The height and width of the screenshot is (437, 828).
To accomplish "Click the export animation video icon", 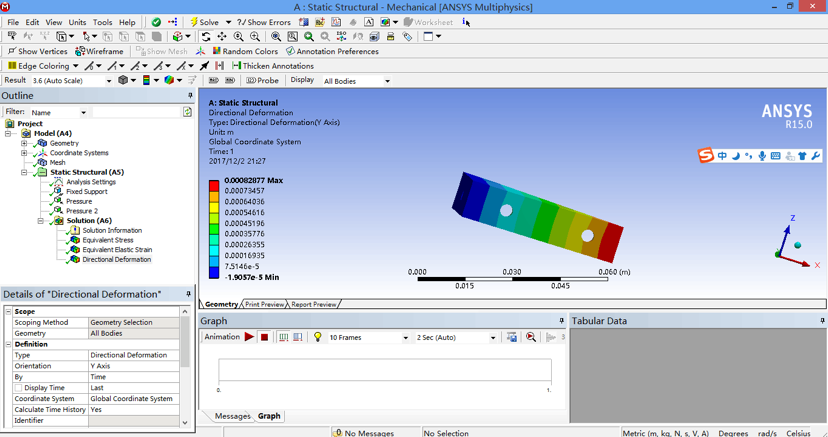I will click(512, 337).
